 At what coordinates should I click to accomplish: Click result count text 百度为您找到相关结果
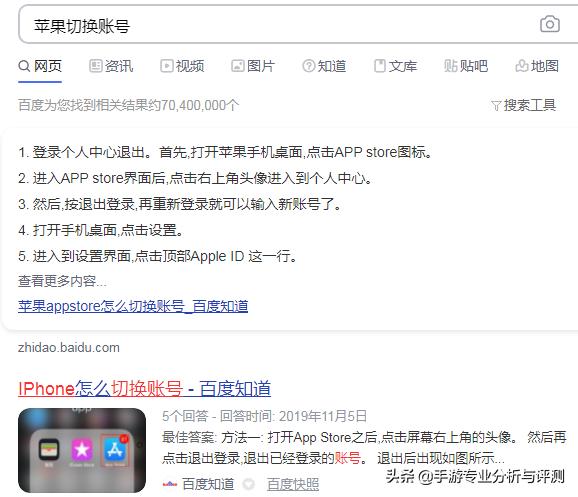pos(128,105)
